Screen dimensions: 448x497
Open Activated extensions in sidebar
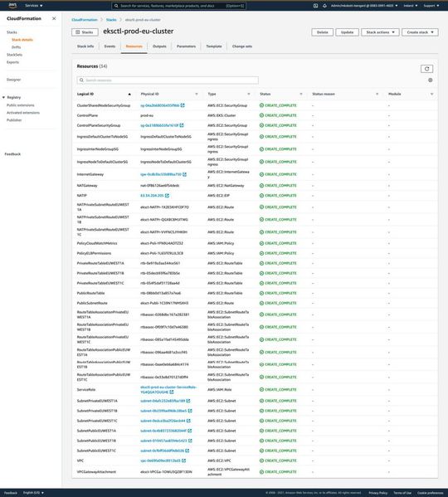[23, 113]
